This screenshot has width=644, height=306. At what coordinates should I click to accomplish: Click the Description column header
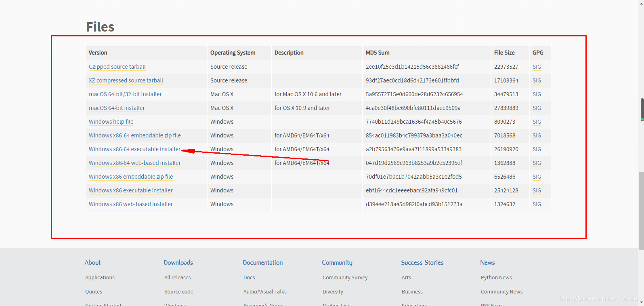(x=289, y=53)
